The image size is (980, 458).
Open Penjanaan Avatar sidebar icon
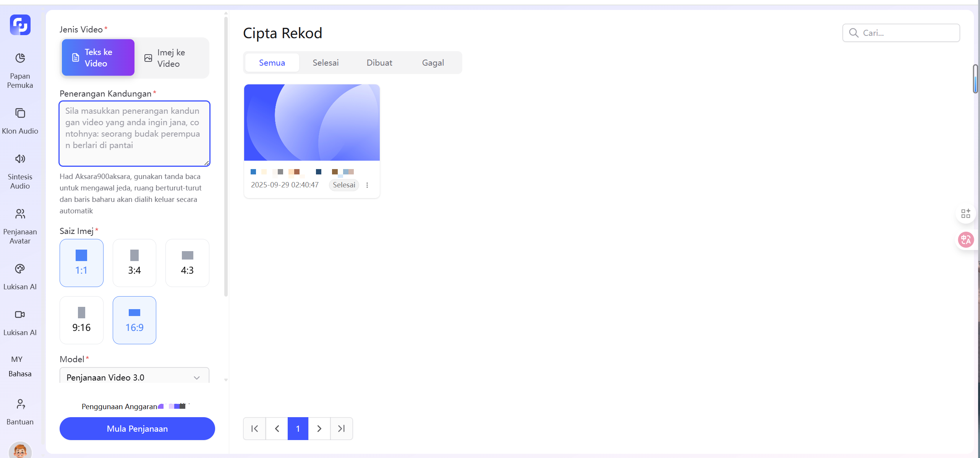coord(20,214)
